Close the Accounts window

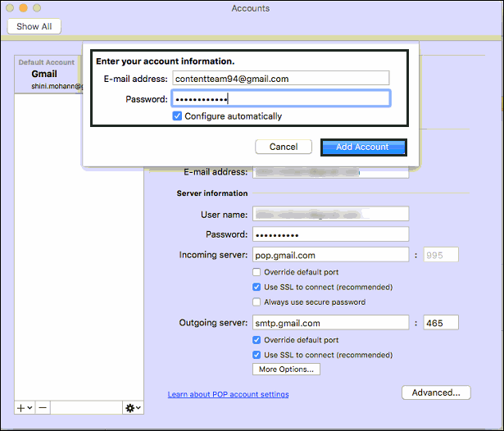[10, 7]
